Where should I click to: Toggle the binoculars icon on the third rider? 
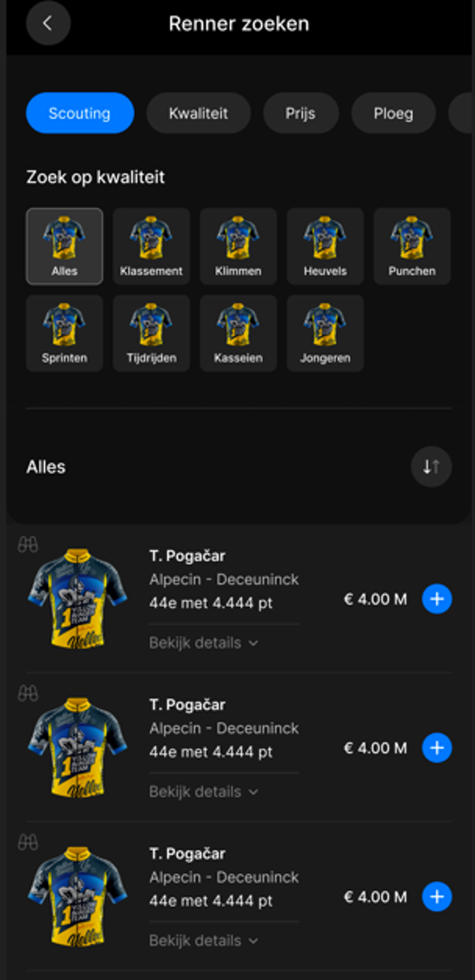(x=28, y=842)
